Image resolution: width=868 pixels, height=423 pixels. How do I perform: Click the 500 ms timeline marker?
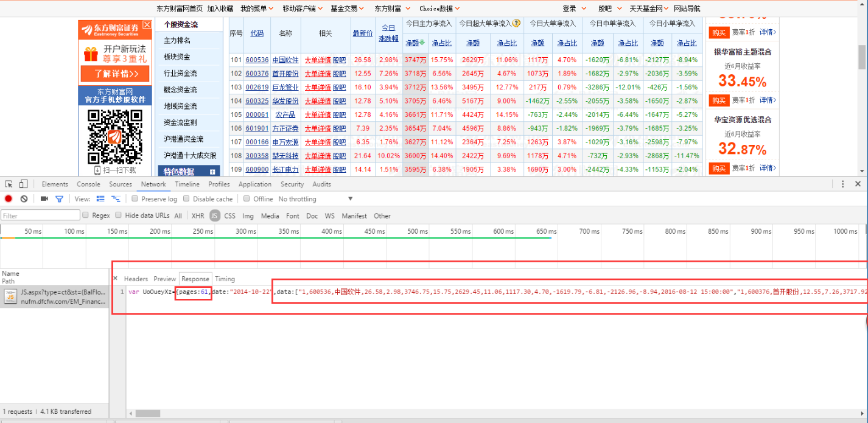click(418, 231)
